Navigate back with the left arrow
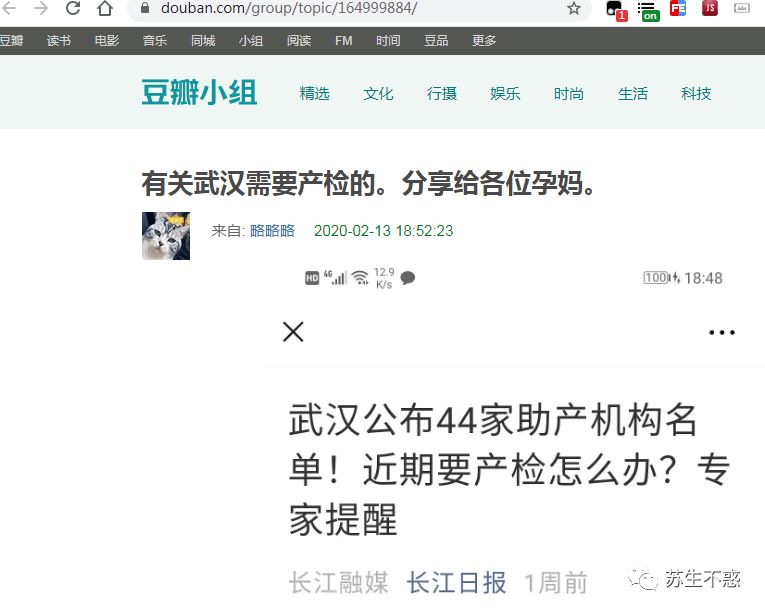Image resolution: width=765 pixels, height=612 pixels. click(9, 8)
